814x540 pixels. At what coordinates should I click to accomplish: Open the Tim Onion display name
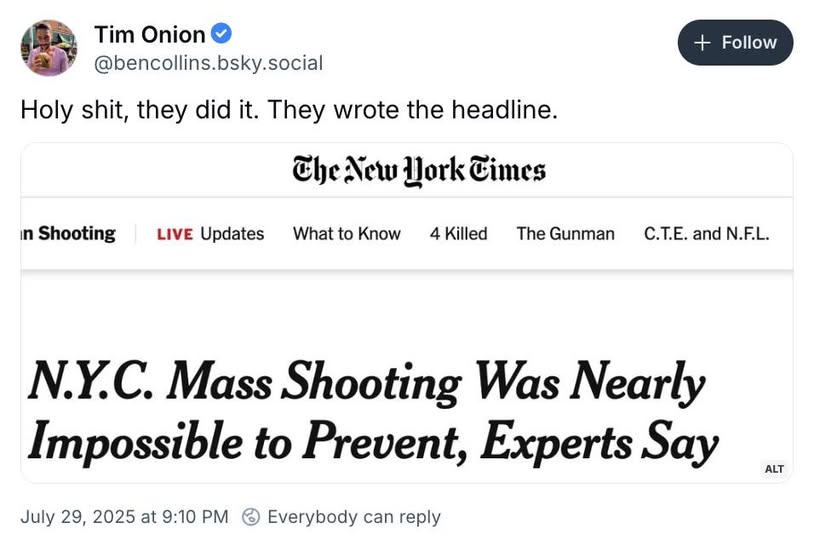pyautogui.click(x=150, y=35)
